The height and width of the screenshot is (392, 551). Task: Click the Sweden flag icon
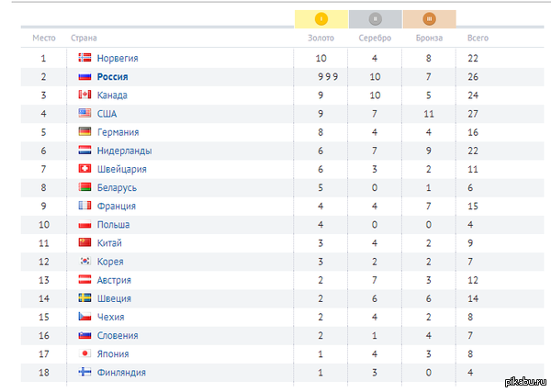84,298
